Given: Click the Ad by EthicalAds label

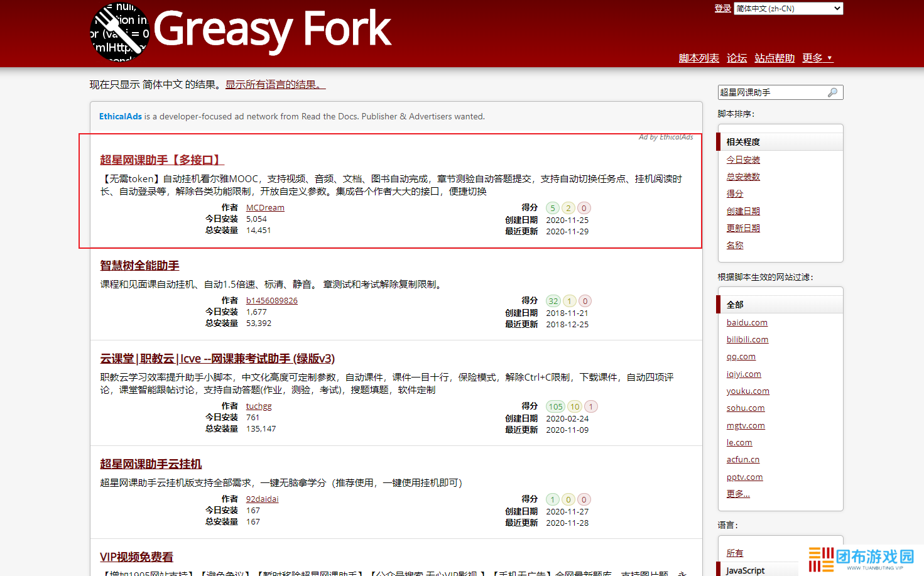Looking at the screenshot, I should tap(666, 137).
